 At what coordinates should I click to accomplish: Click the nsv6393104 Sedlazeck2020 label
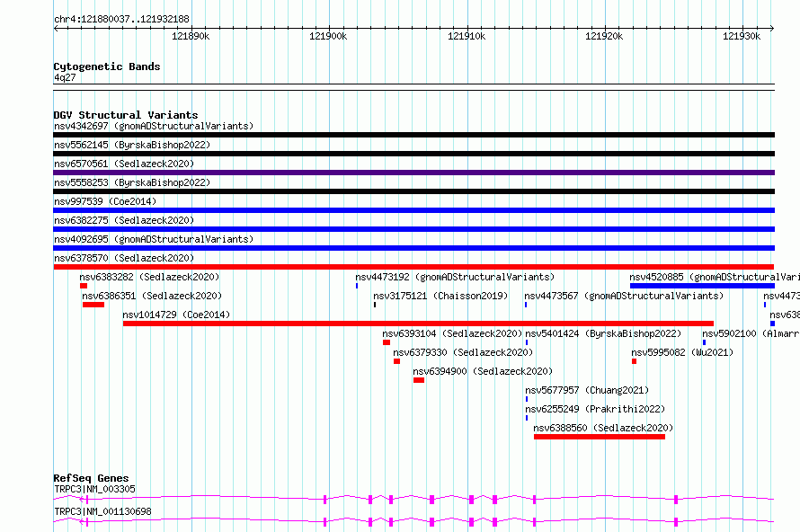pos(452,333)
